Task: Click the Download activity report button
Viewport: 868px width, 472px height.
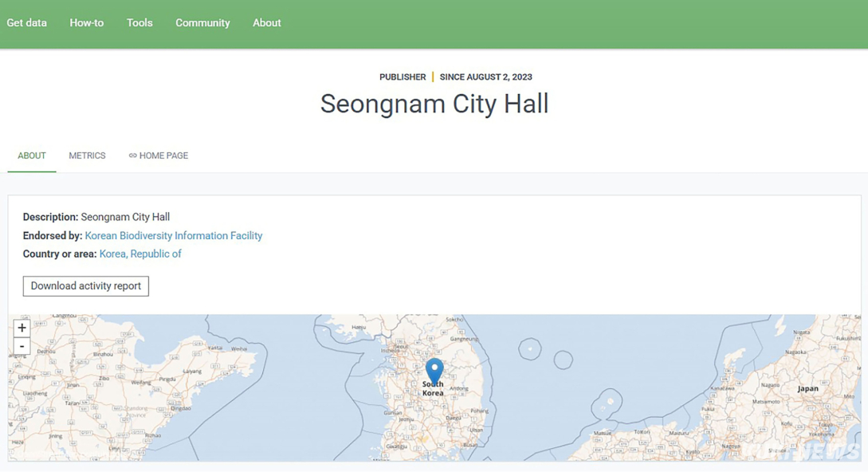Action: 86,286
